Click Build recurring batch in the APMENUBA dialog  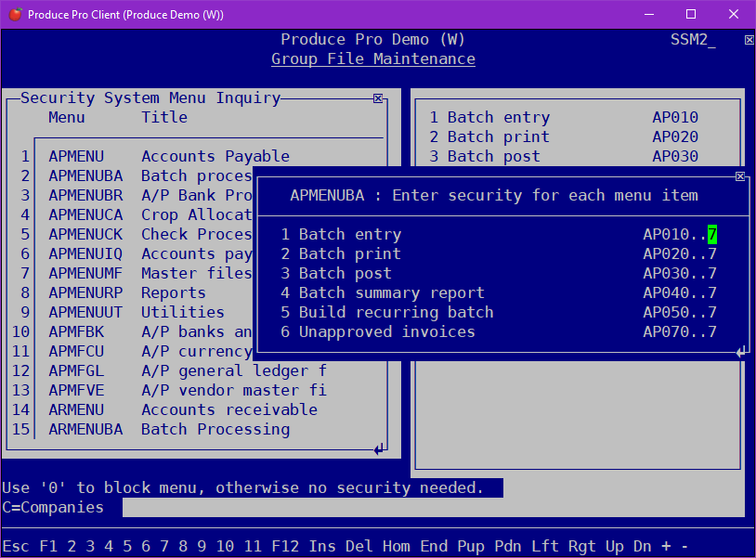click(x=396, y=312)
